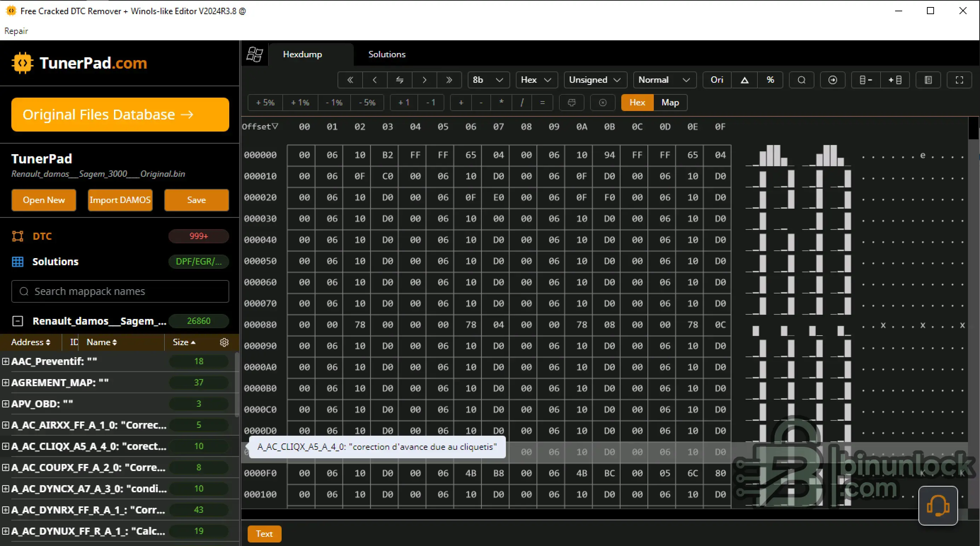
Task: Click the circled X reset icon
Action: point(603,103)
